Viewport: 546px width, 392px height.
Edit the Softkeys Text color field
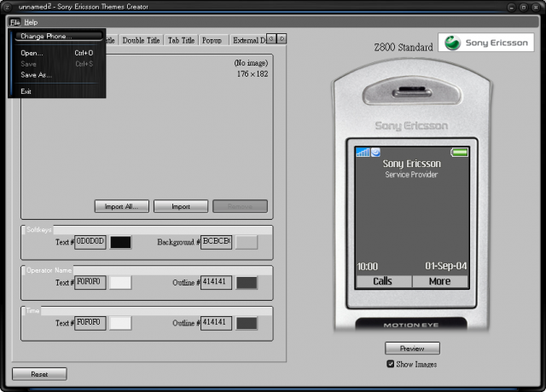90,242
